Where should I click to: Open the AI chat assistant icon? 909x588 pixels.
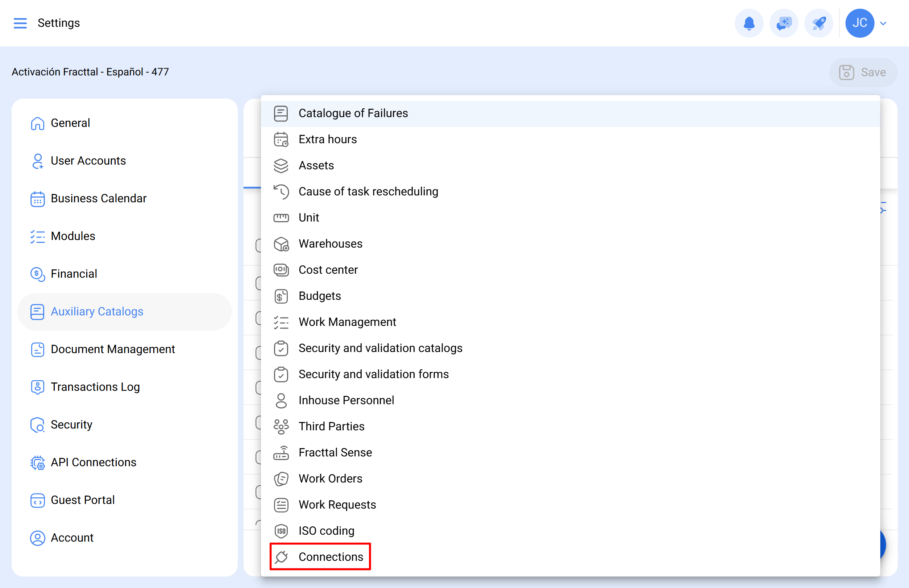[783, 23]
